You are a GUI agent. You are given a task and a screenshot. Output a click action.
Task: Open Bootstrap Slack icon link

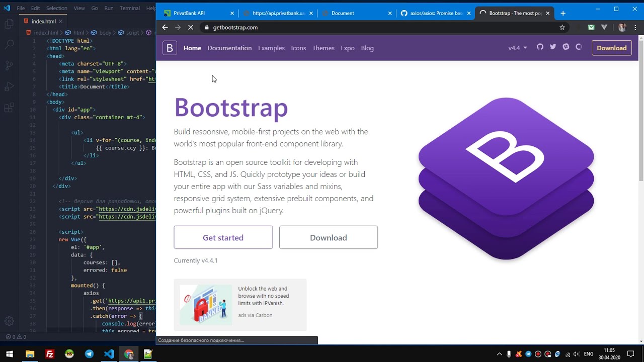(x=566, y=47)
